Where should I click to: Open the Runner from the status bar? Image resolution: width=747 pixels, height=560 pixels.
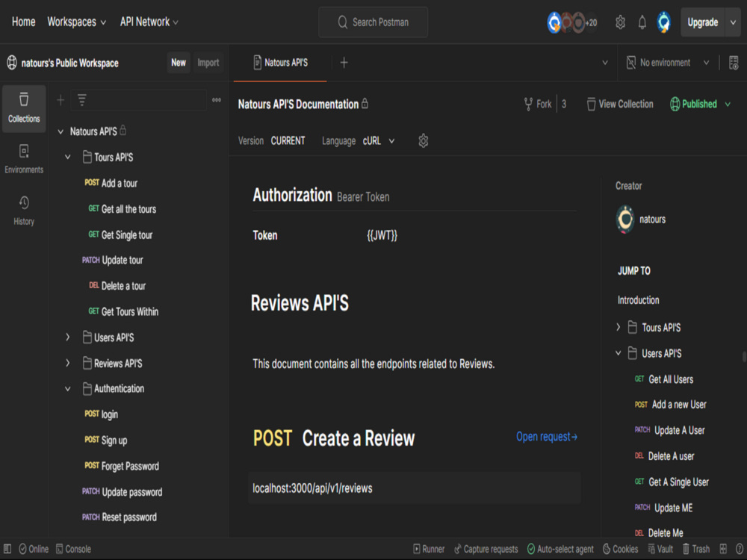point(429,549)
